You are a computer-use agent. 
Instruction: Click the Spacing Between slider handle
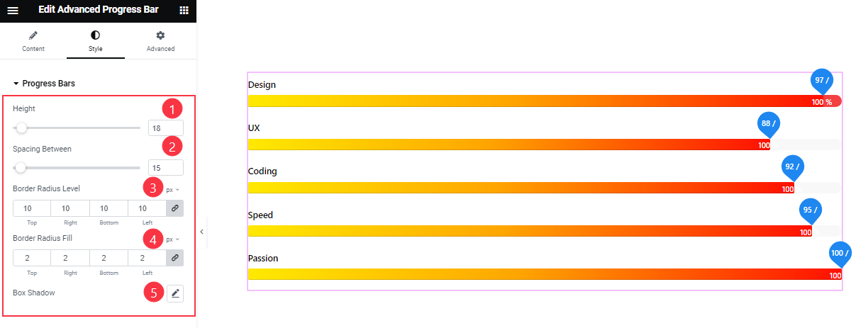coord(21,168)
